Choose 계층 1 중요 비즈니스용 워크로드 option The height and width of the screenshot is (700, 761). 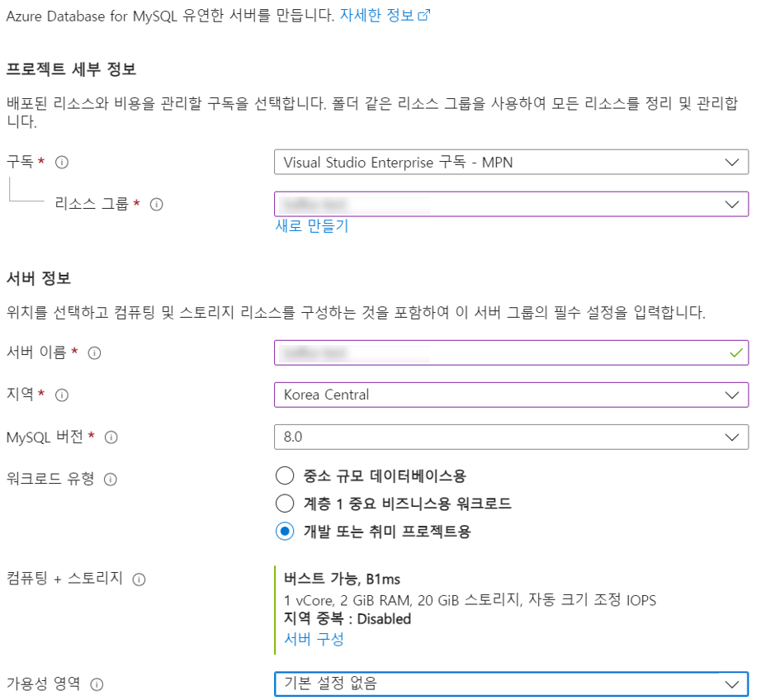pos(285,503)
